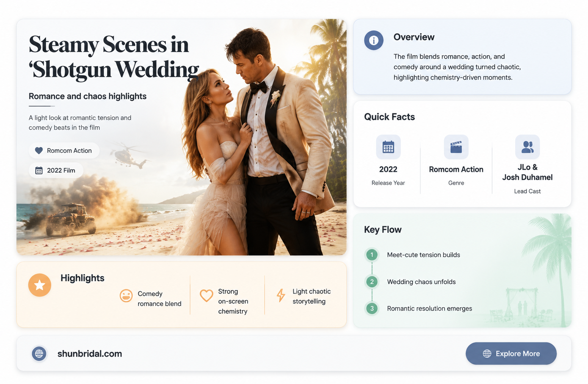Screen dimensions: 588x384
Task: Click the Romance and chaos highlights subtitle
Action: pos(88,96)
